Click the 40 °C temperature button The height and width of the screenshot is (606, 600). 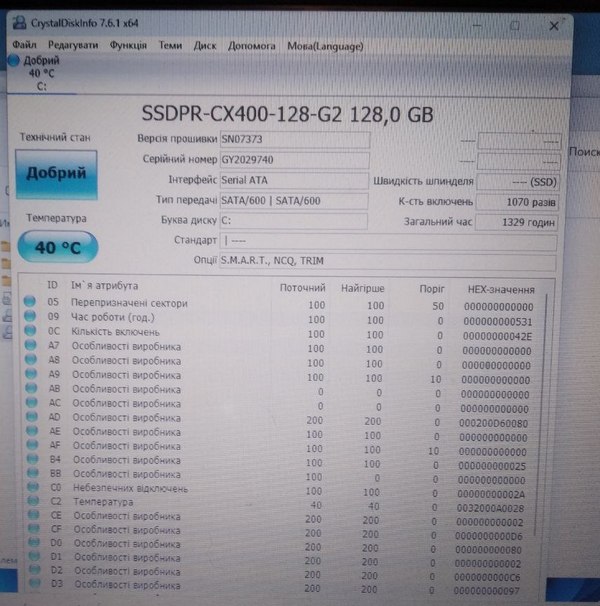[58, 247]
